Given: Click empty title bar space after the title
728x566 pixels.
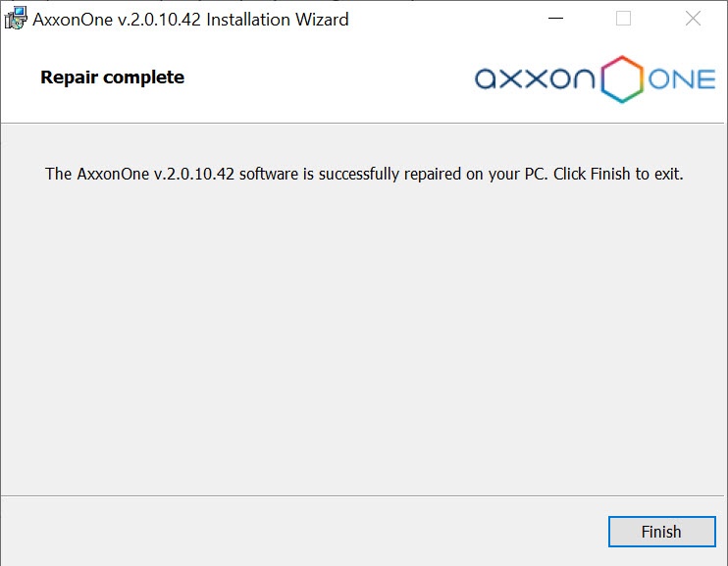Looking at the screenshot, I should click(x=442, y=19).
